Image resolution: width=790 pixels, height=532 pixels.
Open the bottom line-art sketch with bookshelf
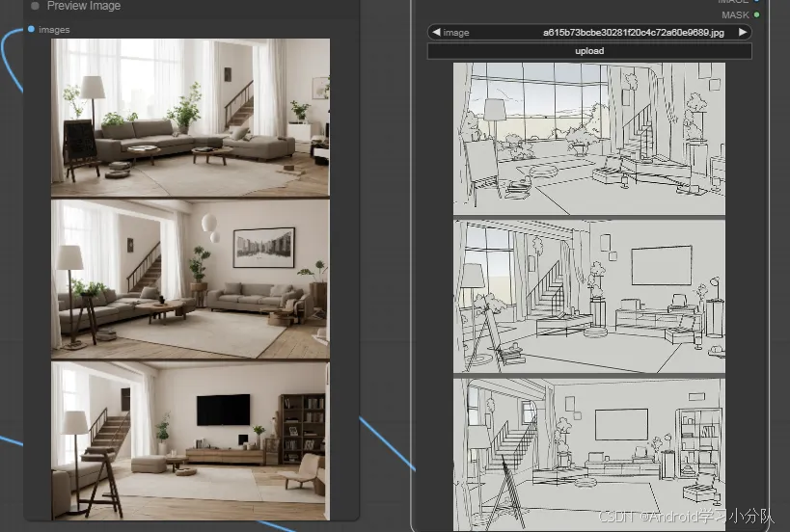click(x=589, y=454)
